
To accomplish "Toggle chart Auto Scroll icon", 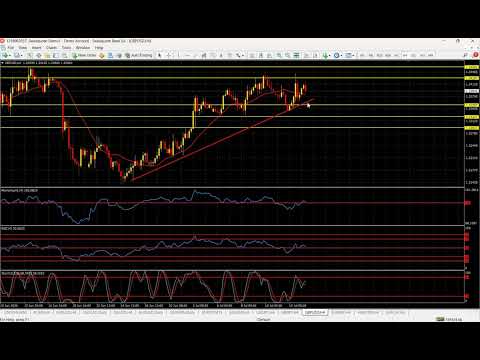I will pos(307,55).
